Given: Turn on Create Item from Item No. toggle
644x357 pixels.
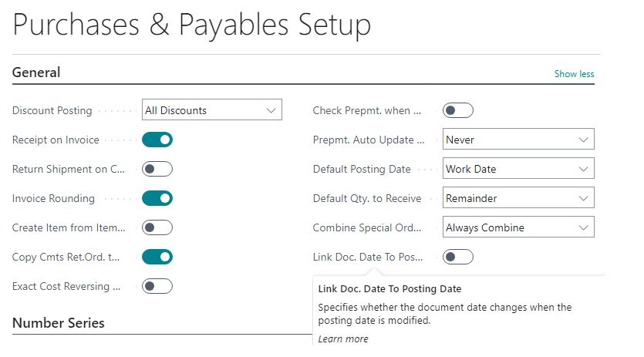Looking at the screenshot, I should pyautogui.click(x=157, y=227).
